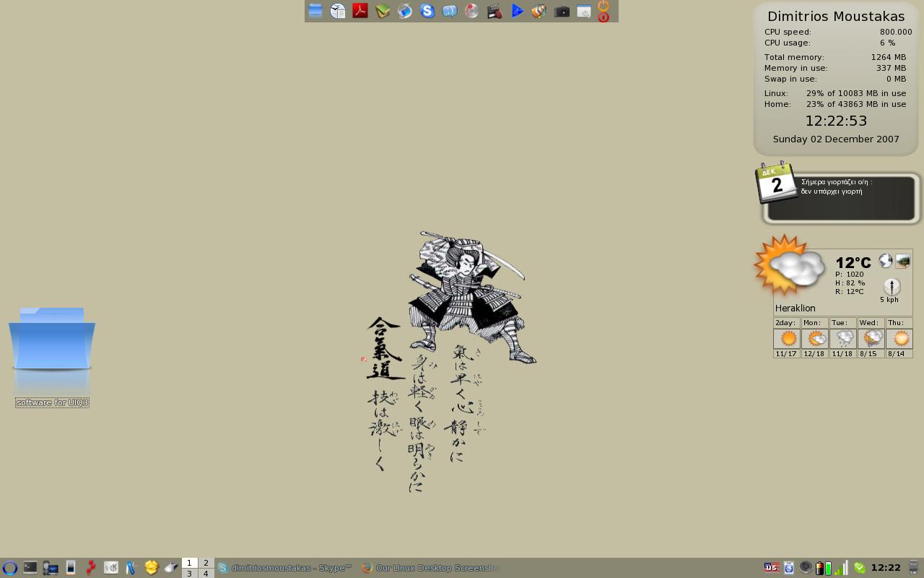Click the blue clip tool icon in panel
The height and width of the screenshot is (578, 924).
(x=131, y=568)
